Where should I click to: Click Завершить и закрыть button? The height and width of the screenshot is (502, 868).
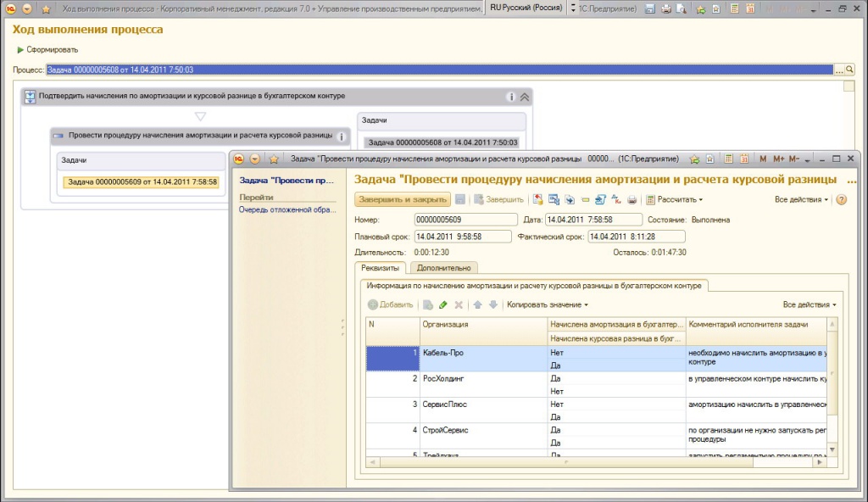(x=403, y=199)
